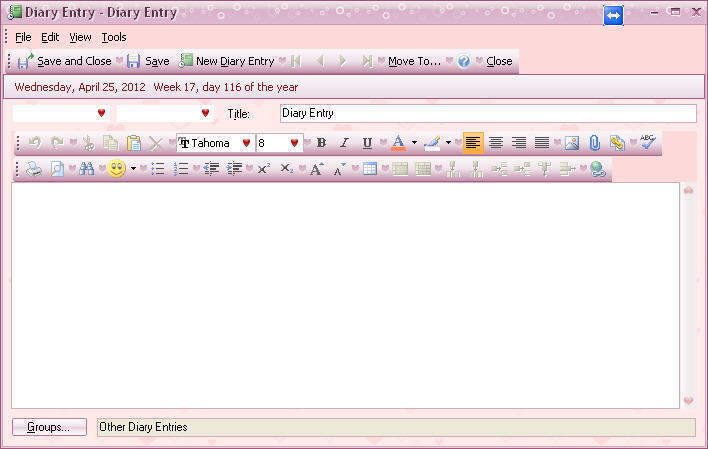Increase paragraph indent
The image size is (708, 449).
pos(234,169)
